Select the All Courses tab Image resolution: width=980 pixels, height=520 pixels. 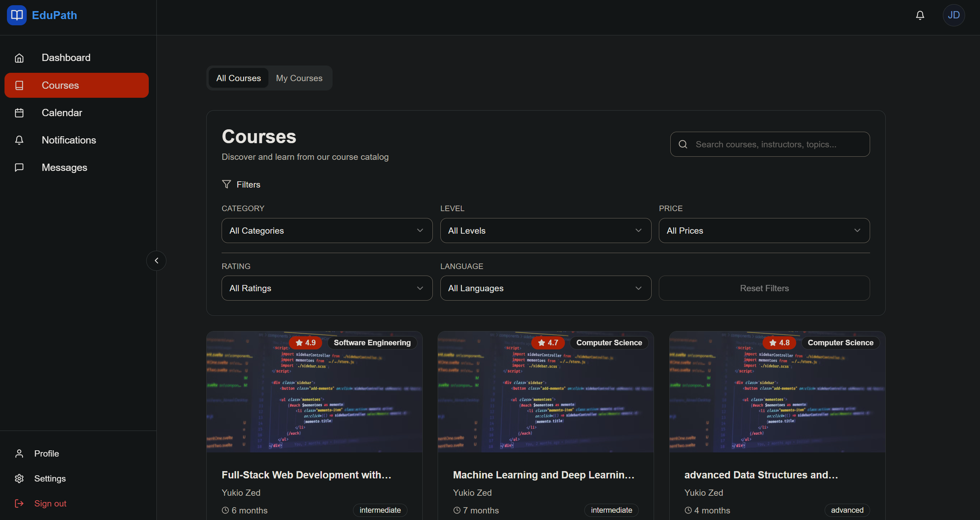click(x=239, y=78)
